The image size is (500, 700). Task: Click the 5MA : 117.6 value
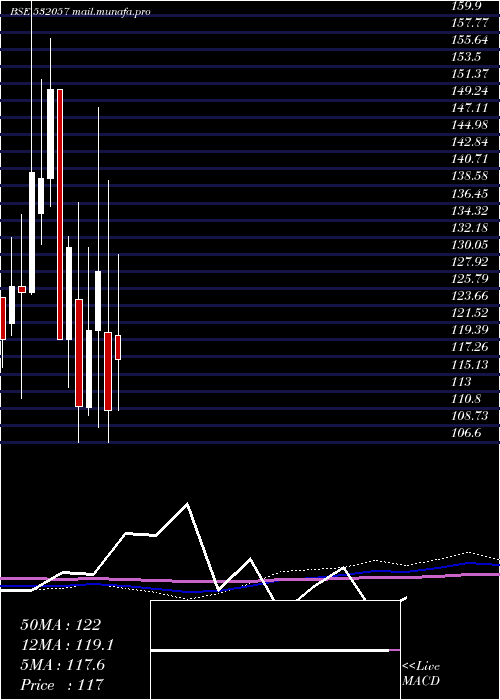point(62,665)
